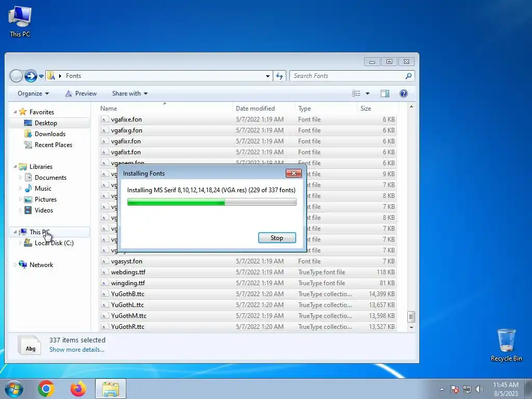Select the vgafixg.fon file
Screen dimensions: 532x399
click(x=248, y=130)
